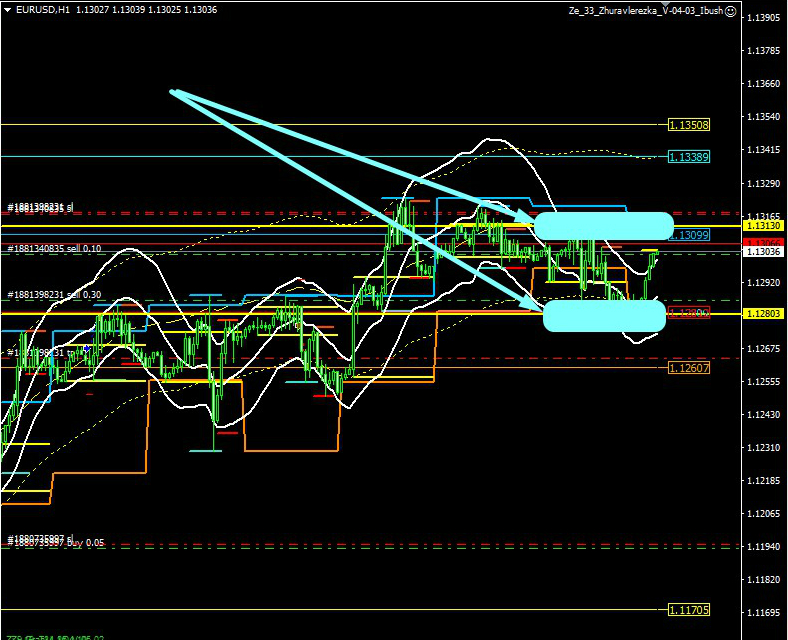Click 1.12920 on the price scale
This screenshot has width=788, height=640.
pyautogui.click(x=763, y=282)
